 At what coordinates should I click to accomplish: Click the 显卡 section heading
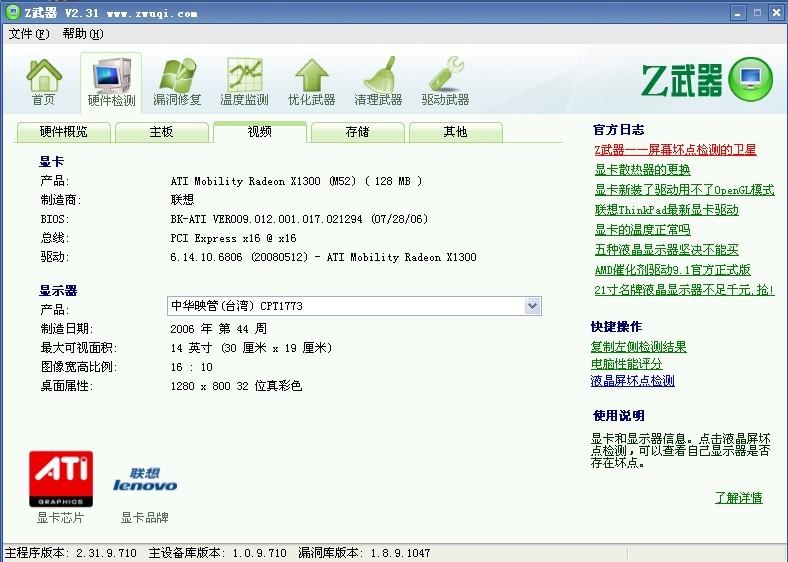pyautogui.click(x=51, y=162)
